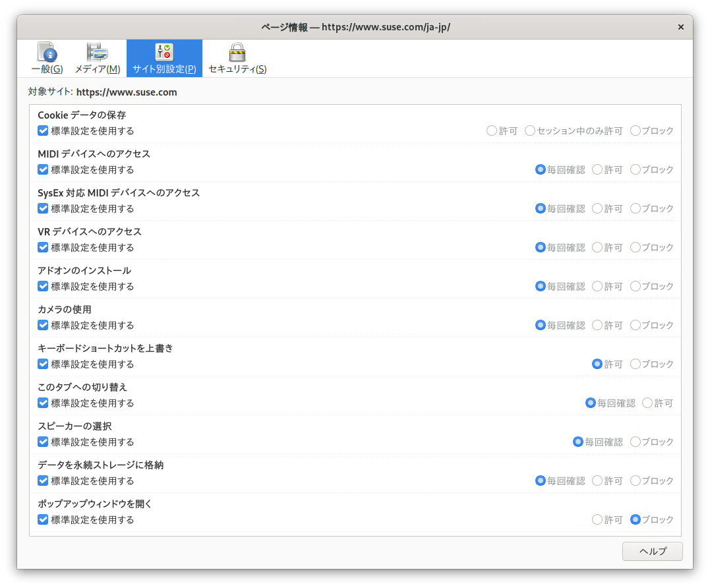
Task: Open the 一般 (General) tab icon
Action: point(47,53)
